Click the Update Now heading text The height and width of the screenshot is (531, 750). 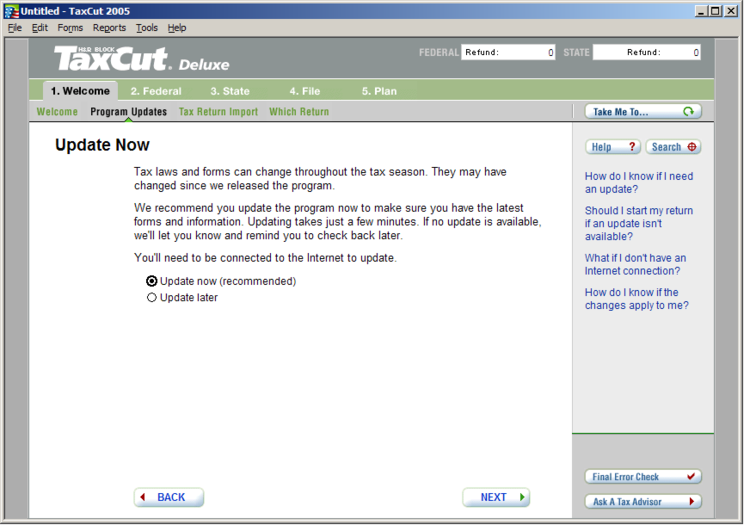pos(103,146)
